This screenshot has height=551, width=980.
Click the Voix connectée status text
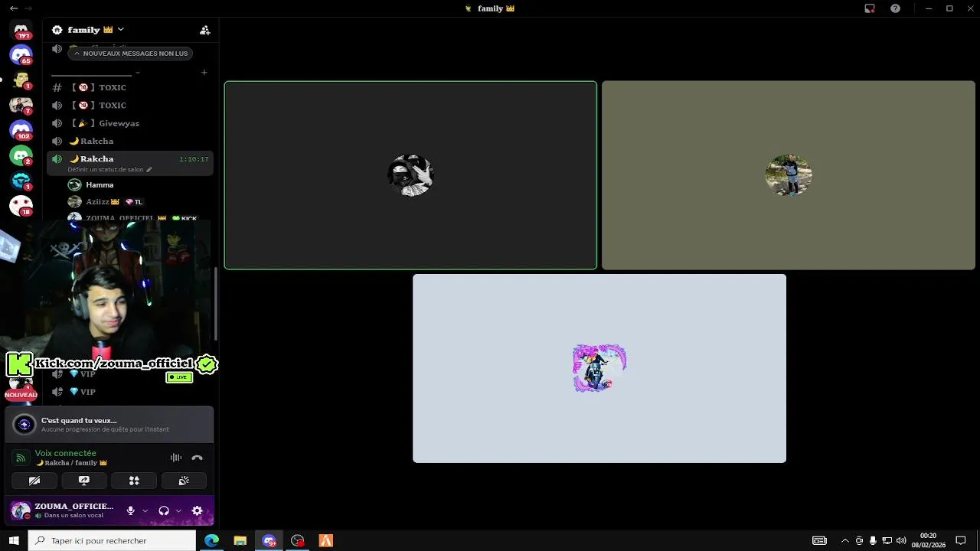pos(65,453)
